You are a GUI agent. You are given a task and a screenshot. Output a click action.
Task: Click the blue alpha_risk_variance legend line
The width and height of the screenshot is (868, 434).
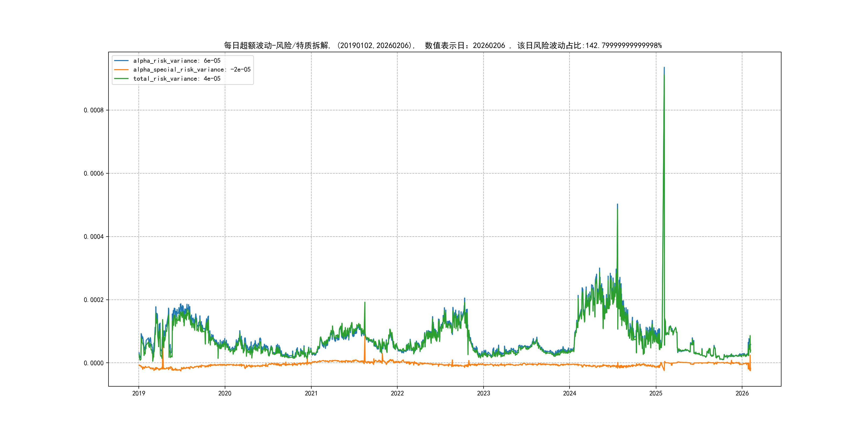(121, 61)
